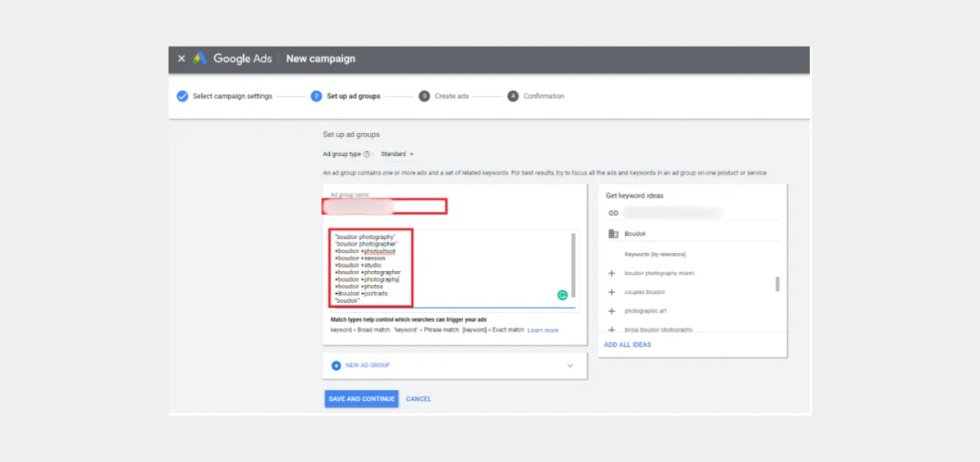This screenshot has height=462, width=980.
Task: Click the Google Ads logo
Action: (x=200, y=59)
